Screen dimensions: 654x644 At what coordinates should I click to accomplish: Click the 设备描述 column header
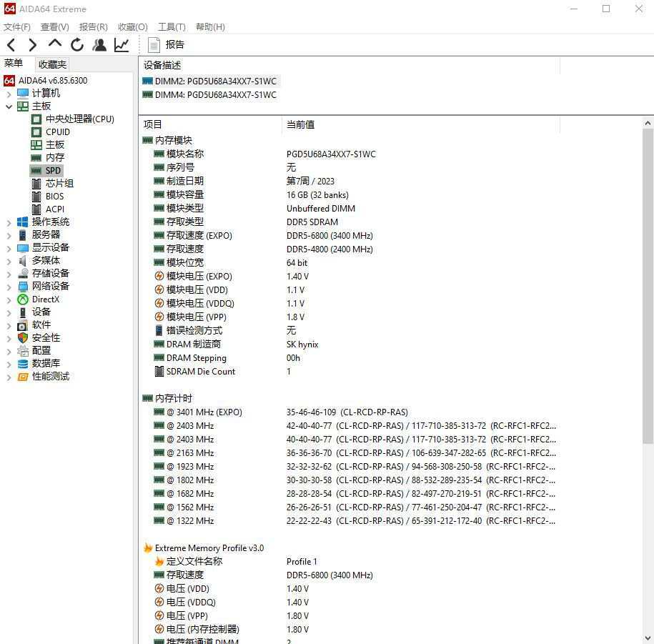(x=350, y=65)
